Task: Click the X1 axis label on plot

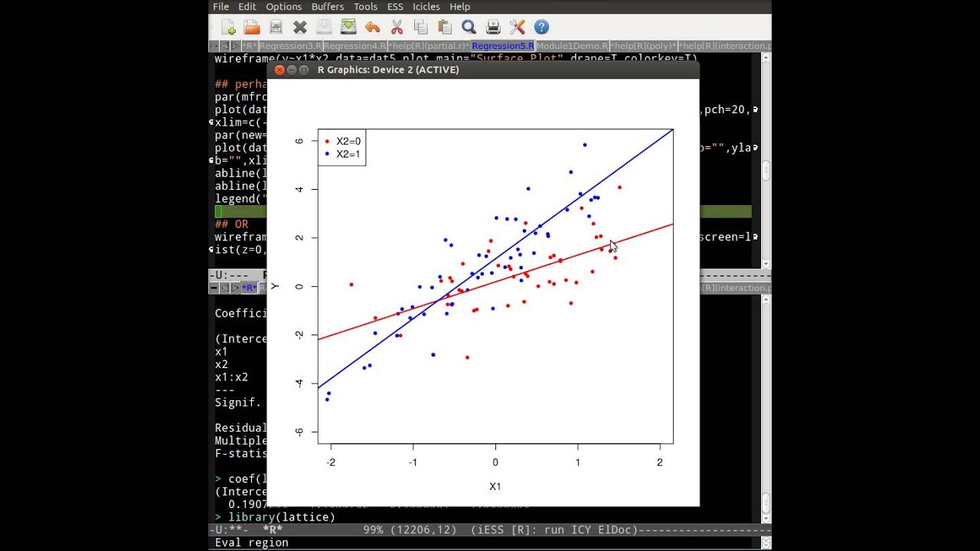Action: [x=495, y=486]
